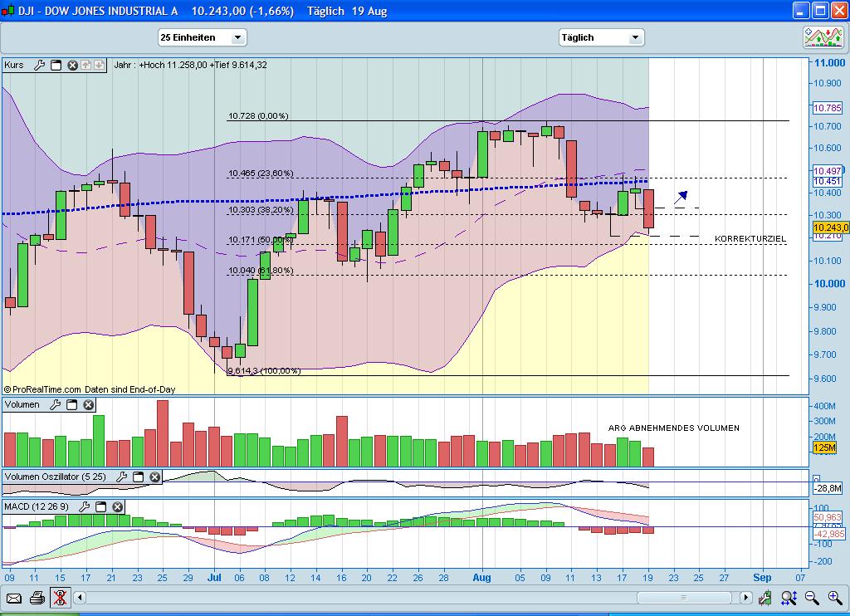Screen dimensions: 850x616
Task: Close the Kurs price panel
Action: click(x=73, y=65)
